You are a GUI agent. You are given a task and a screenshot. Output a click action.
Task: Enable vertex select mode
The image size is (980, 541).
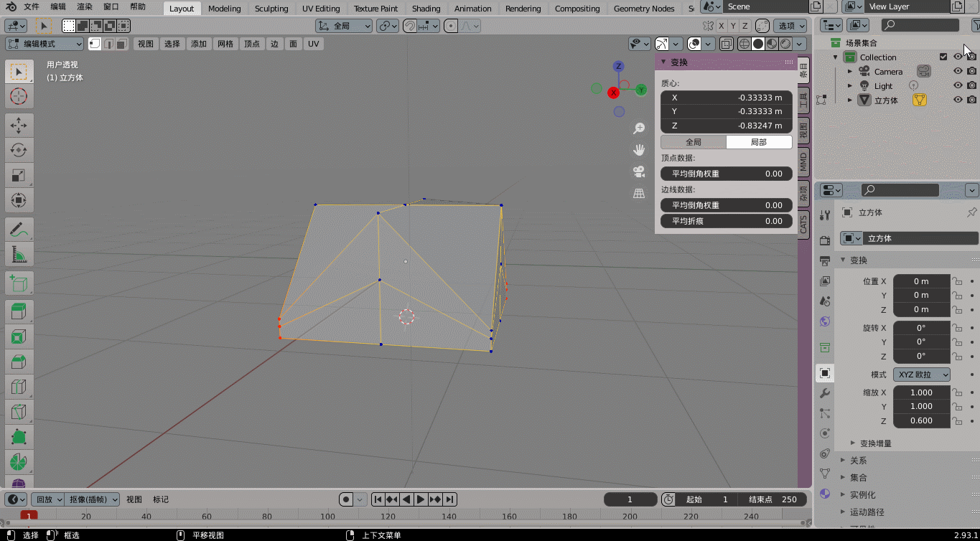95,44
